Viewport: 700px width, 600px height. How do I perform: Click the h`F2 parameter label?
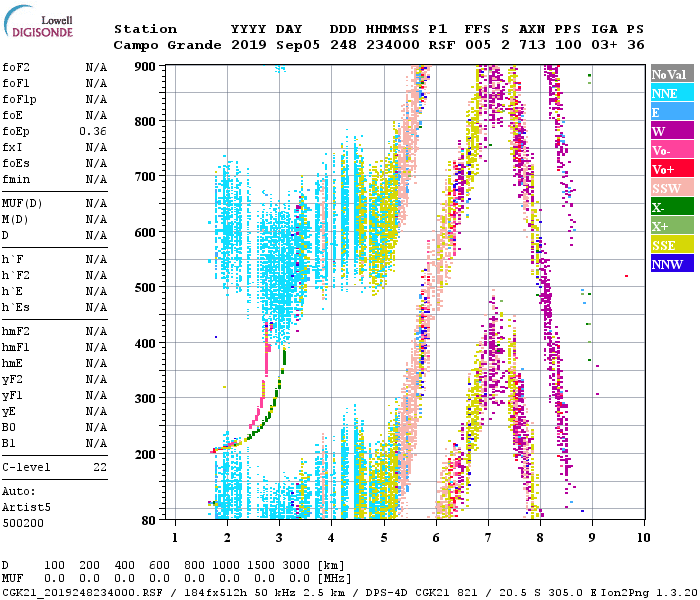[16, 275]
